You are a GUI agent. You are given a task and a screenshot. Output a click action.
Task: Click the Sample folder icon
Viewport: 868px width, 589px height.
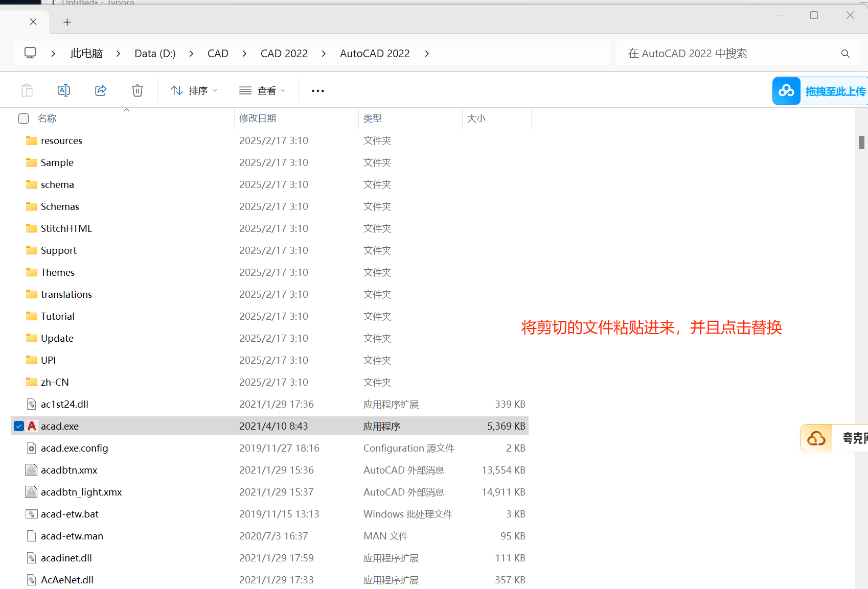(x=32, y=162)
